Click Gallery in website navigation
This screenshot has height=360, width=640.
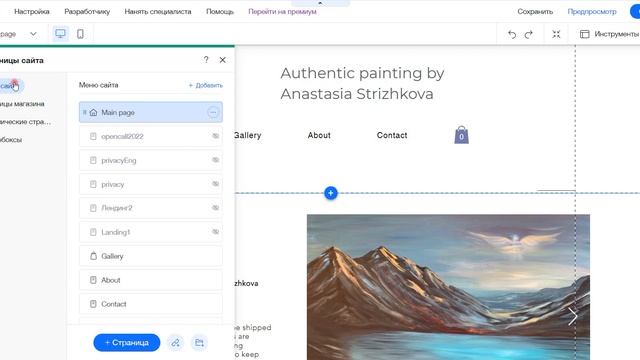pyautogui.click(x=248, y=135)
